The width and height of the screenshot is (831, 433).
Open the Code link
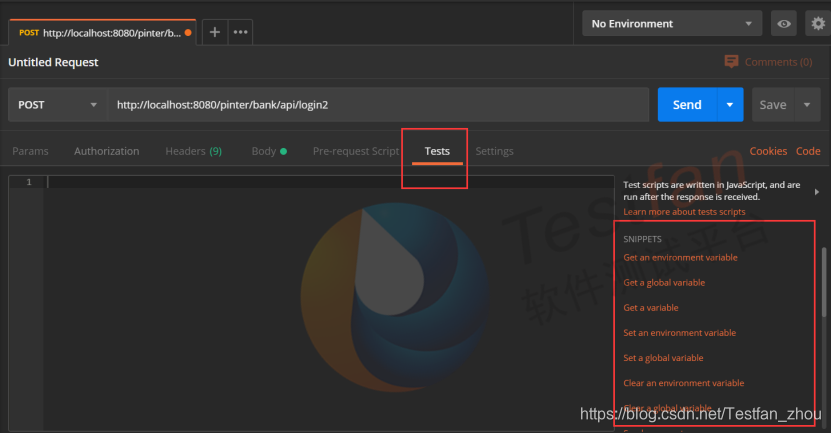tap(808, 151)
